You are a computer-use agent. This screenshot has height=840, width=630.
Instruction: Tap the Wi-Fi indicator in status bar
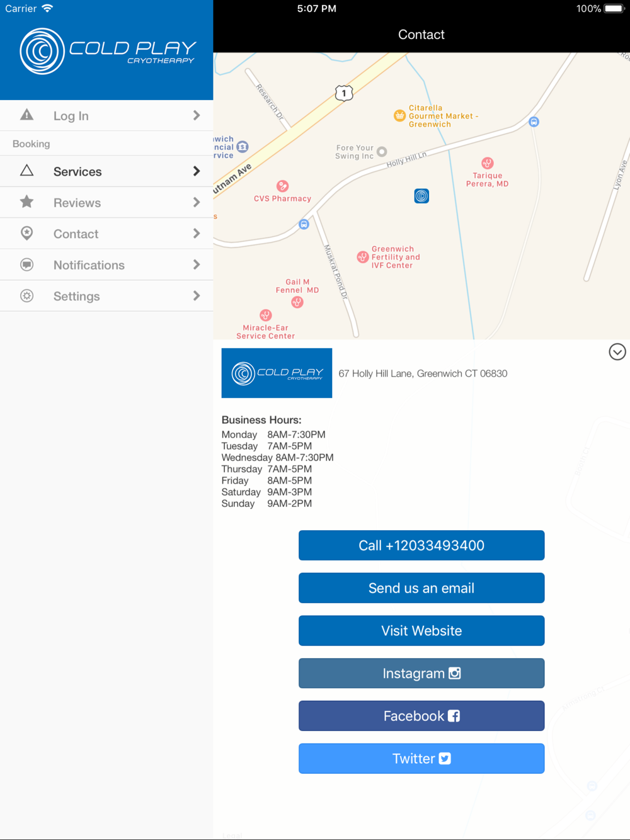(x=47, y=8)
